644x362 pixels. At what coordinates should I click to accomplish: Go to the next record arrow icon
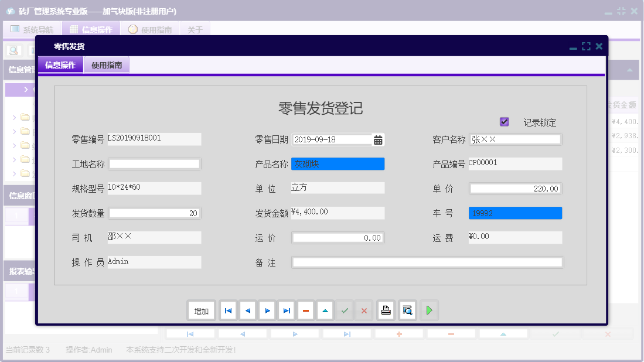click(x=267, y=310)
